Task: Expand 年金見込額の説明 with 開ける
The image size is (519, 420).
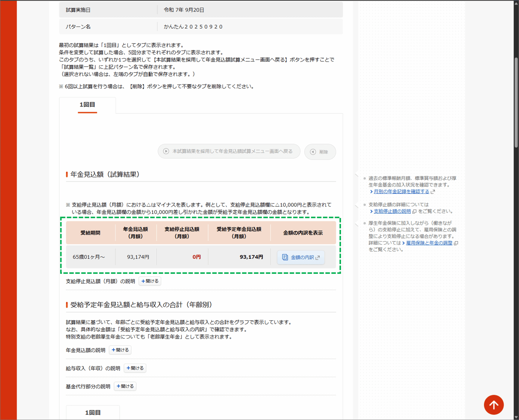Action: pos(120,350)
